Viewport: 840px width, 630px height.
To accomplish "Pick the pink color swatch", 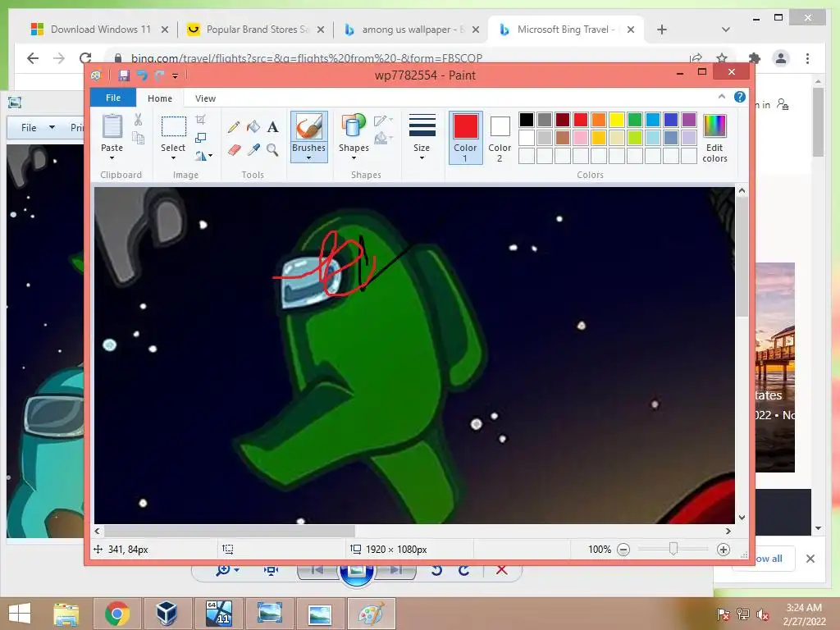I will click(581, 138).
